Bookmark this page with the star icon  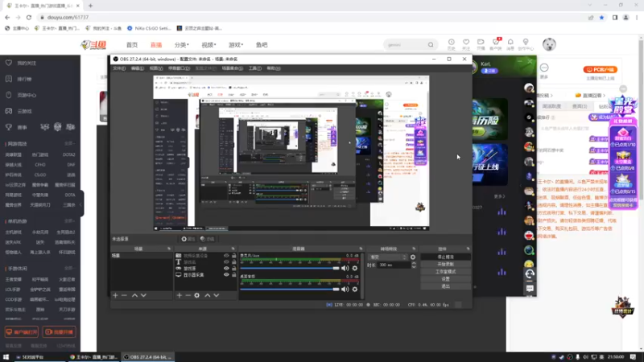tap(601, 17)
